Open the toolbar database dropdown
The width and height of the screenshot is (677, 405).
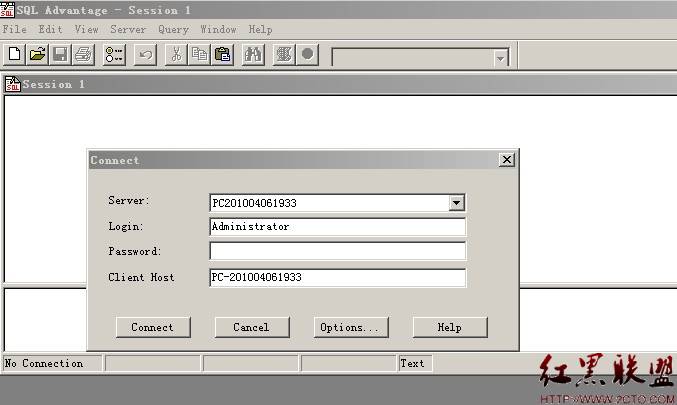(x=500, y=58)
